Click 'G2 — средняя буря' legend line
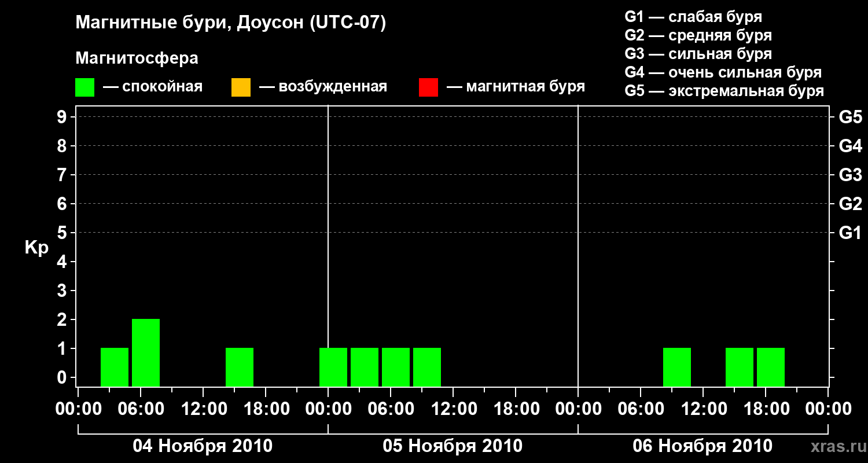Image resolution: width=868 pixels, height=463 pixels. click(x=698, y=35)
